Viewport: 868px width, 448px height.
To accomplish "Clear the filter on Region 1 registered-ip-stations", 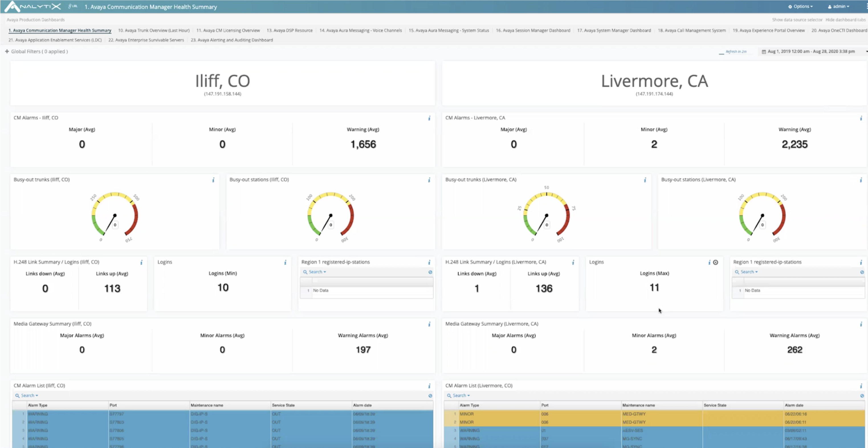I will [x=430, y=272].
